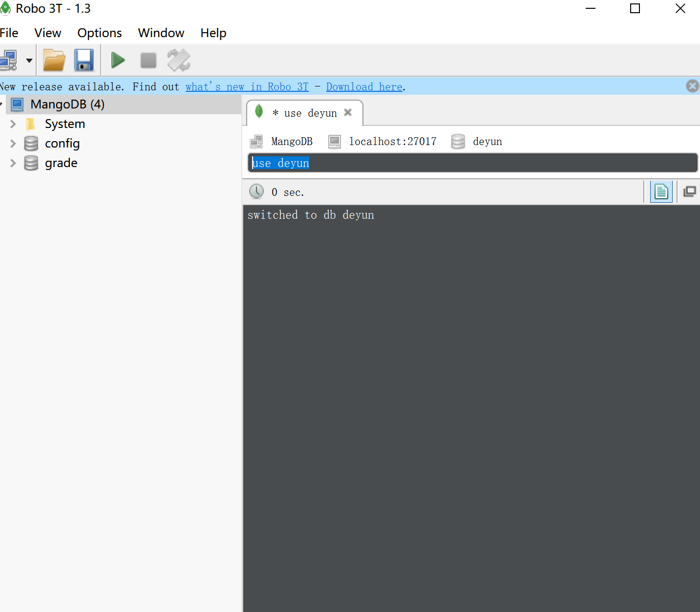700x612 pixels.
Task: Click the Save floppy disk icon
Action: coord(84,61)
